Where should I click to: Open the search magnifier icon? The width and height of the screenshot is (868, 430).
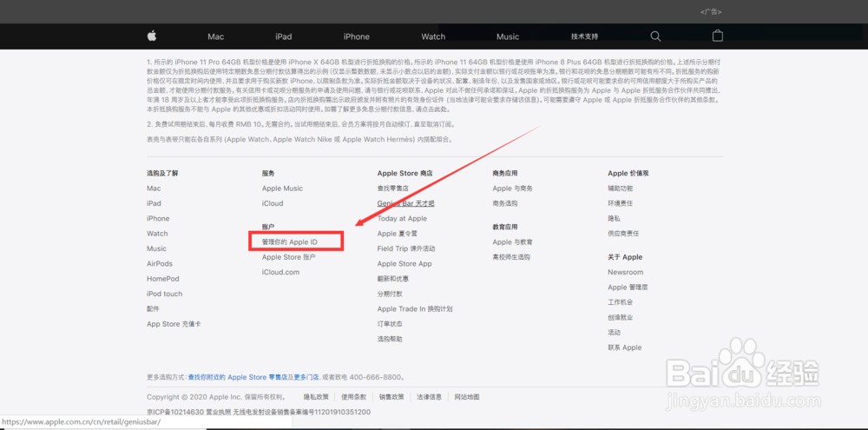pos(655,36)
